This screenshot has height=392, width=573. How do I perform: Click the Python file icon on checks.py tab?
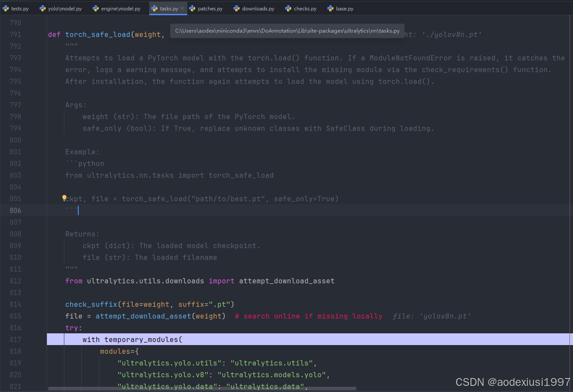tap(288, 9)
